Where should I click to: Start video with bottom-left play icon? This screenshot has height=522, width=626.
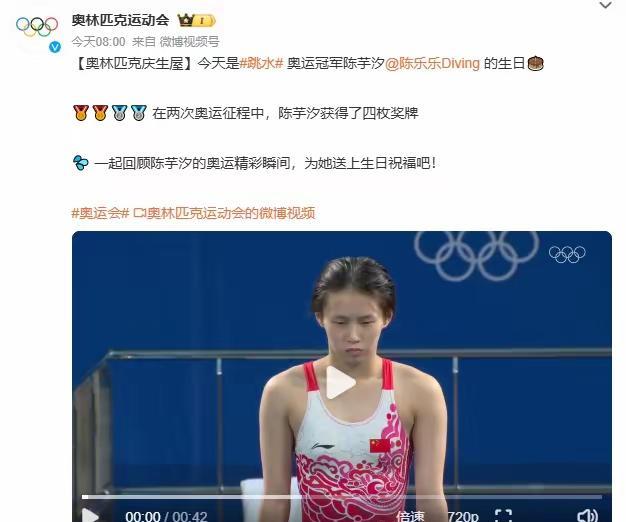[90, 515]
